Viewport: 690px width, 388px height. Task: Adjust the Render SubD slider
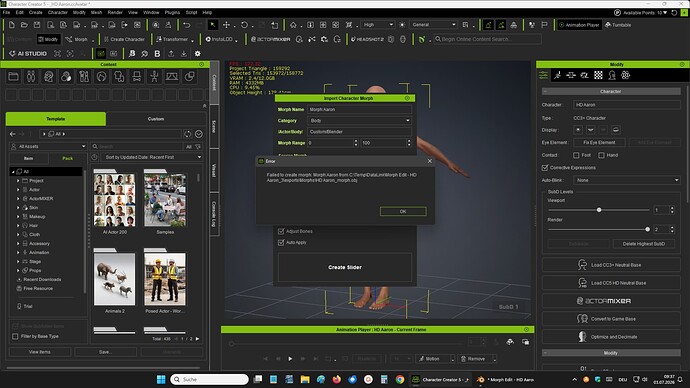click(647, 230)
